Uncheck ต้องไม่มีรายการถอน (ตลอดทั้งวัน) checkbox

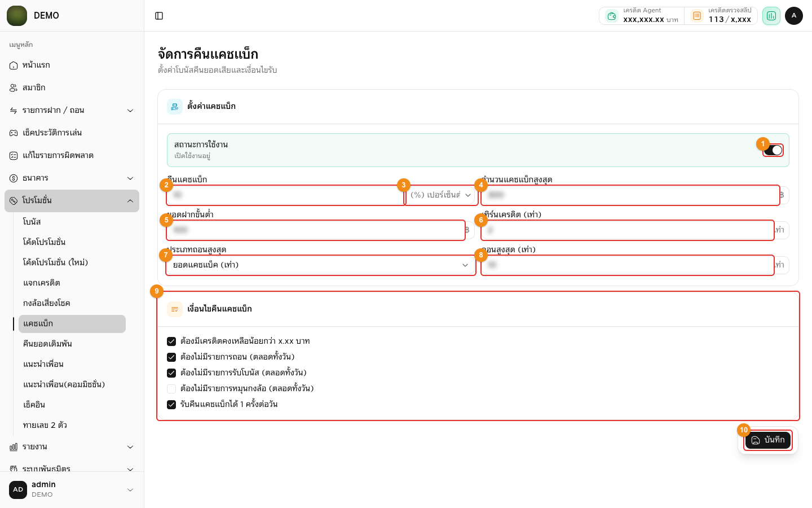click(171, 357)
